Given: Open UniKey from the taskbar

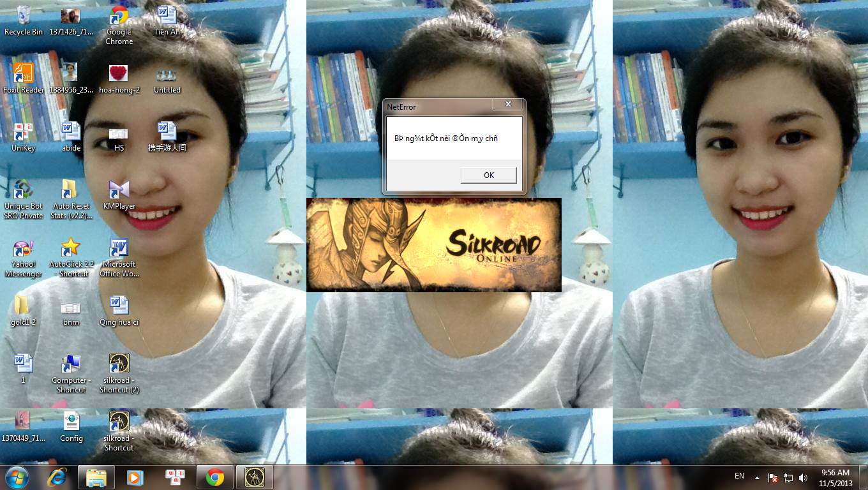Looking at the screenshot, I should click(x=175, y=477).
